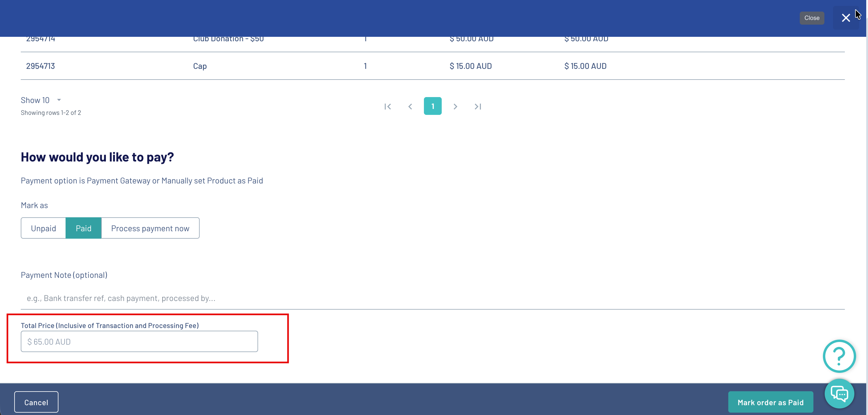
Task: Click the Cancel button
Action: tap(36, 402)
